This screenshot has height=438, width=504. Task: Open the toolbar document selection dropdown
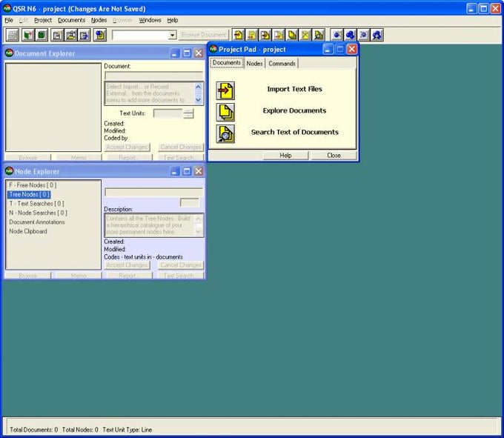click(173, 35)
